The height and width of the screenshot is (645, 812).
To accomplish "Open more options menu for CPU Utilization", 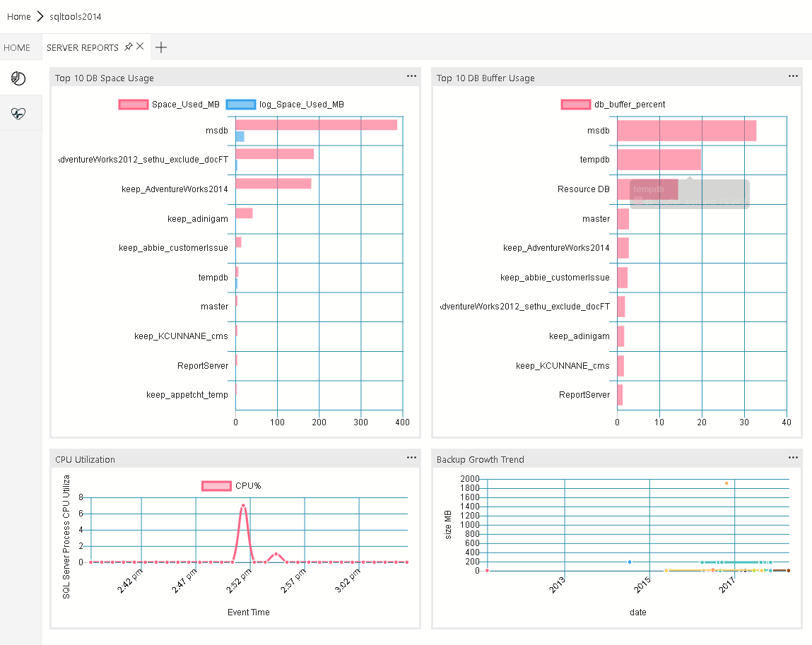I will click(411, 458).
